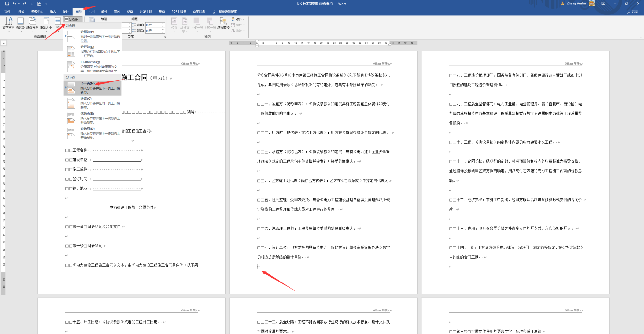Image resolution: width=644 pixels, height=334 pixels.
Task: Click the 环绕文字 wrap text icon
Action: click(x=185, y=25)
